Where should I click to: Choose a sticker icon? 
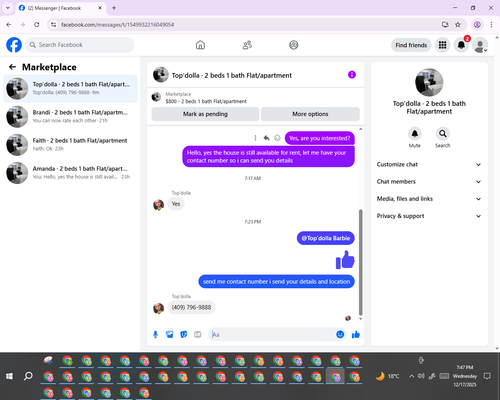click(184, 334)
